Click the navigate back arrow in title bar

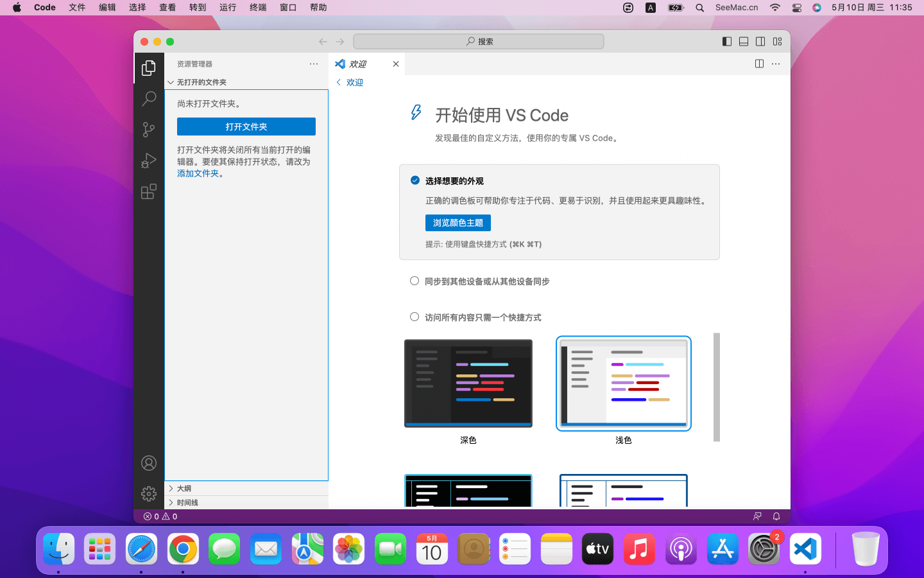point(323,42)
